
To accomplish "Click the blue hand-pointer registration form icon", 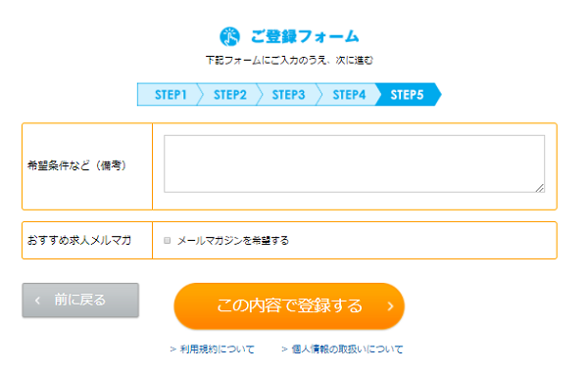I will point(229,37).
